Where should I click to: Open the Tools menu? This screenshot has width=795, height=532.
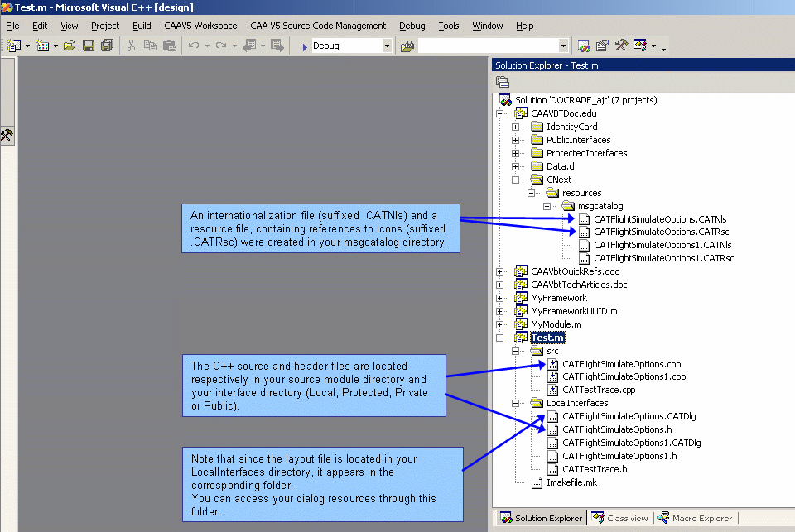coord(449,26)
